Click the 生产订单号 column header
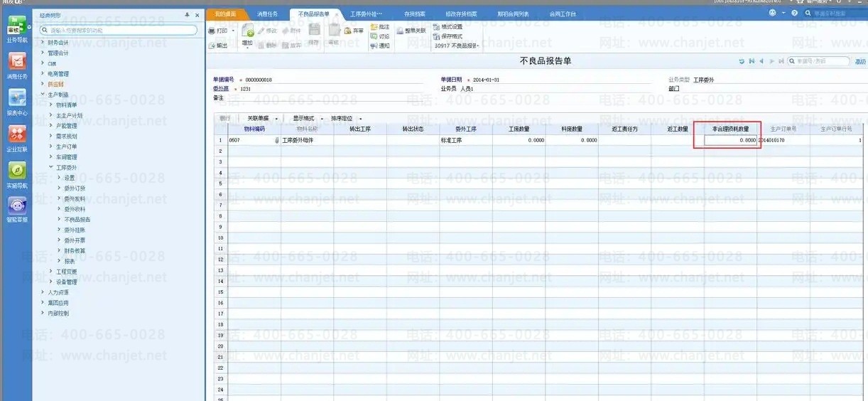868x401 pixels. click(x=783, y=129)
